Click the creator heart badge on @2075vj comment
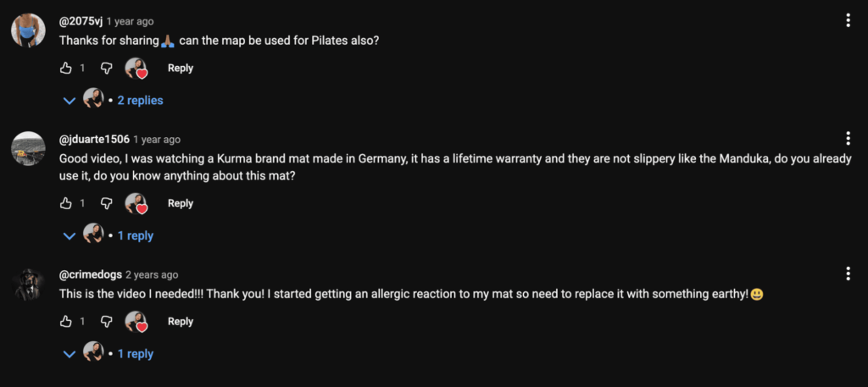Viewport: 868px width, 387px height. (136, 69)
